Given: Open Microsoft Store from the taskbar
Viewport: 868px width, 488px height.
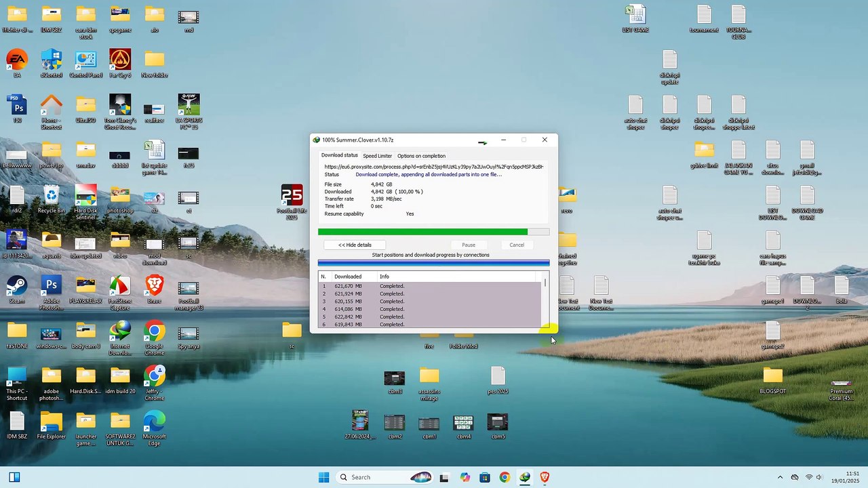Looking at the screenshot, I should 484,477.
